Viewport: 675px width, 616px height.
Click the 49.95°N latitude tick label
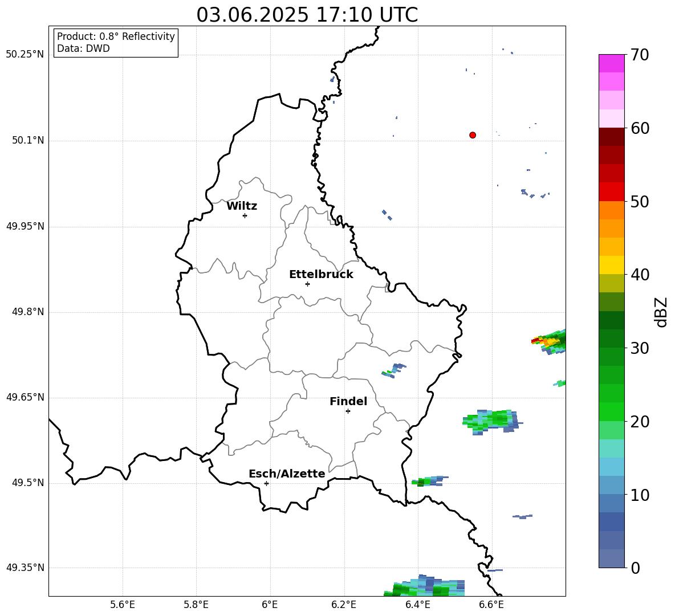[25, 226]
